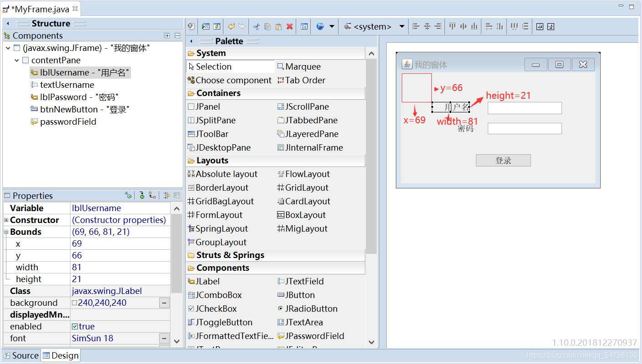Click the center horizontally in window icon
The image size is (642, 364).
point(540,27)
